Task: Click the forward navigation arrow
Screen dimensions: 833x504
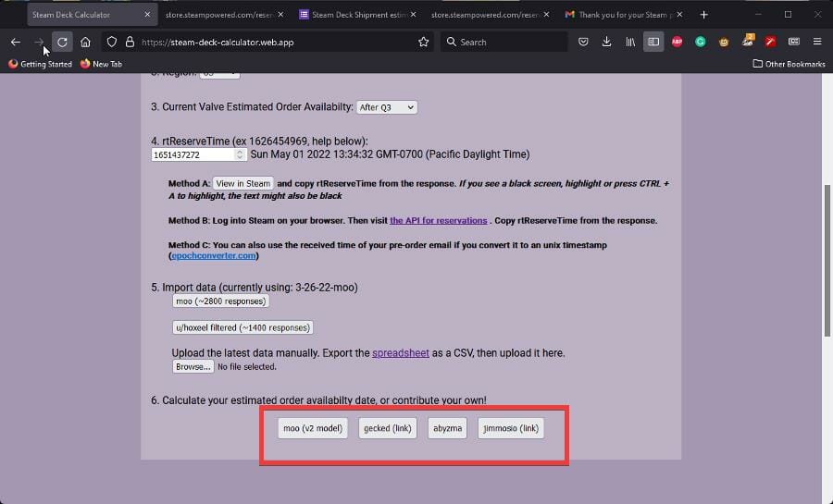Action: click(x=39, y=42)
